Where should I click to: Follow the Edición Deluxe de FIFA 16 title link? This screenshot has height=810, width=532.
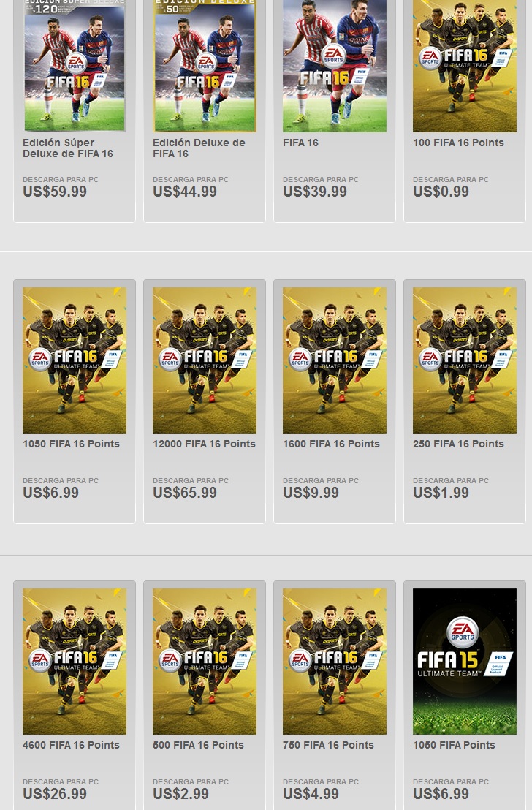pyautogui.click(x=199, y=148)
